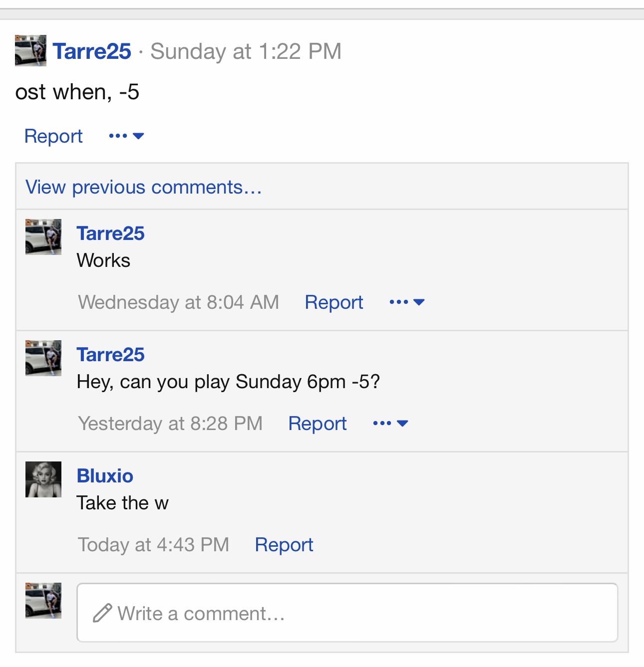
Task: Click Tarre25 avatar beside 'Works' comment
Action: click(x=43, y=237)
